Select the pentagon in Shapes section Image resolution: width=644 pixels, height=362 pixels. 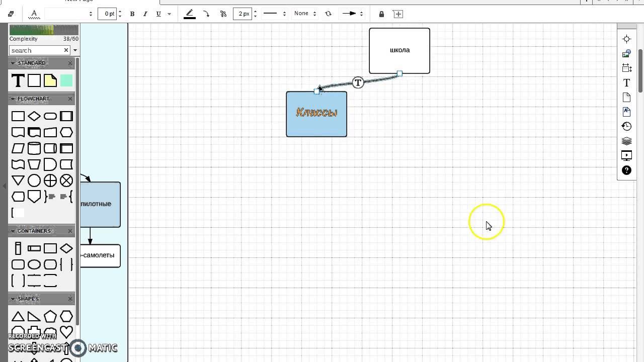point(50,316)
